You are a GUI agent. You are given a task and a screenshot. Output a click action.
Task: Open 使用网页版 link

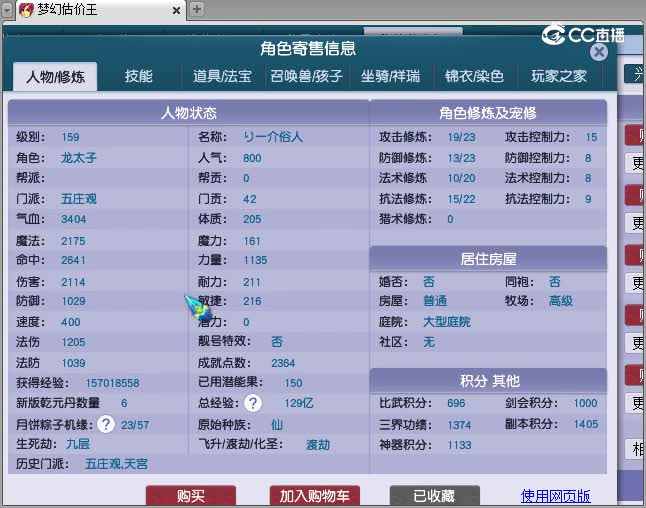[x=555, y=496]
